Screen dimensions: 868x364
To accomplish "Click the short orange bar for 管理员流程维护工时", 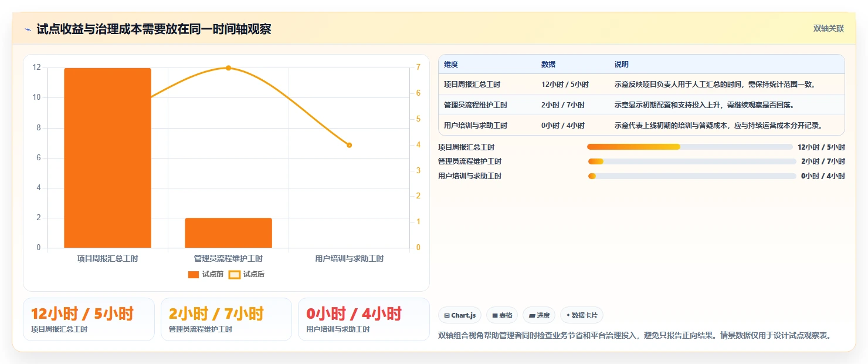I will pos(228,233).
